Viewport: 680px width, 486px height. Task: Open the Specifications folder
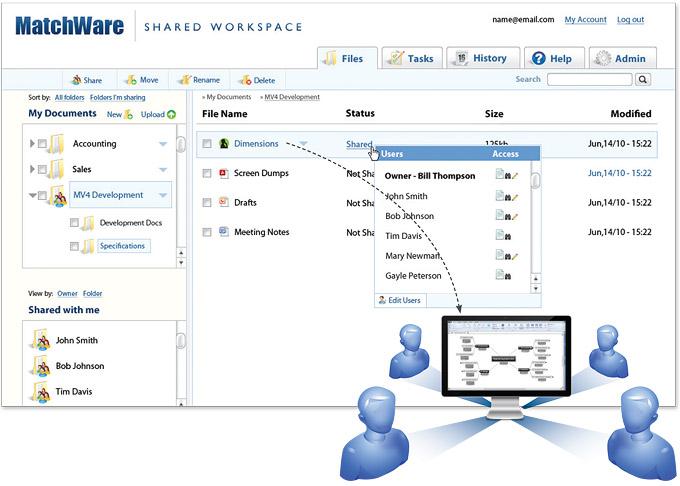(123, 246)
